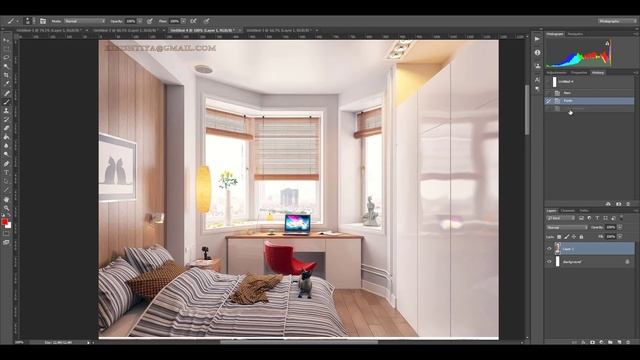
Task: Open the layer Kind filter dropdown
Action: click(560, 218)
